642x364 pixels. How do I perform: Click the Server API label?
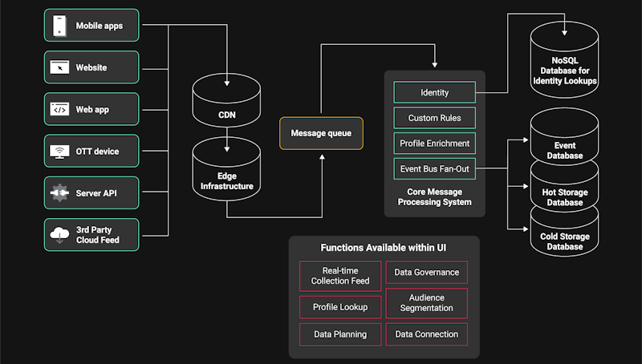96,193
